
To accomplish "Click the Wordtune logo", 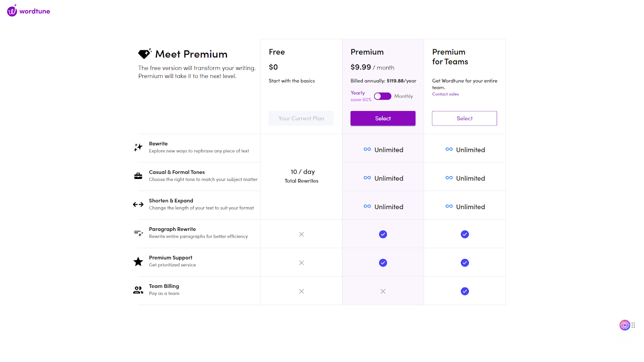I will click(x=29, y=11).
